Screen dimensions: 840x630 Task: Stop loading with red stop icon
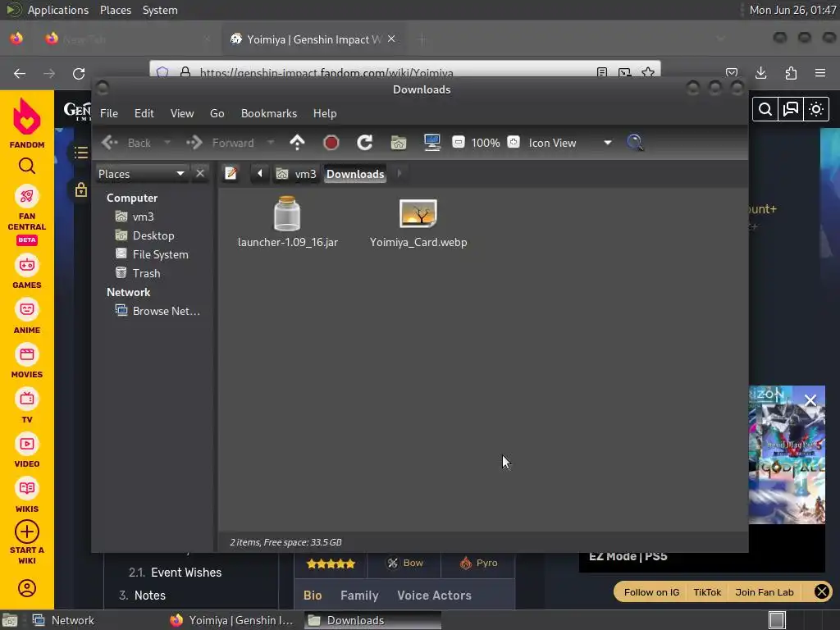[331, 143]
